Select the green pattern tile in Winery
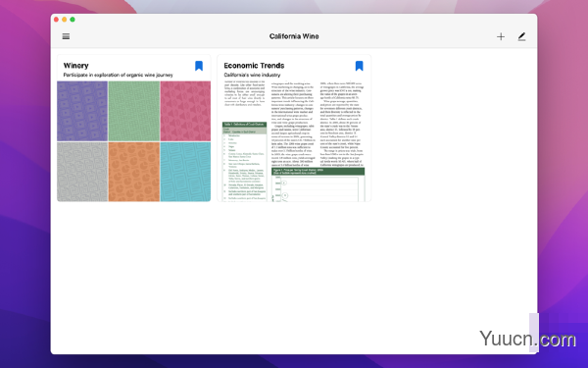Viewport: 588px width, 368px height. [x=134, y=111]
